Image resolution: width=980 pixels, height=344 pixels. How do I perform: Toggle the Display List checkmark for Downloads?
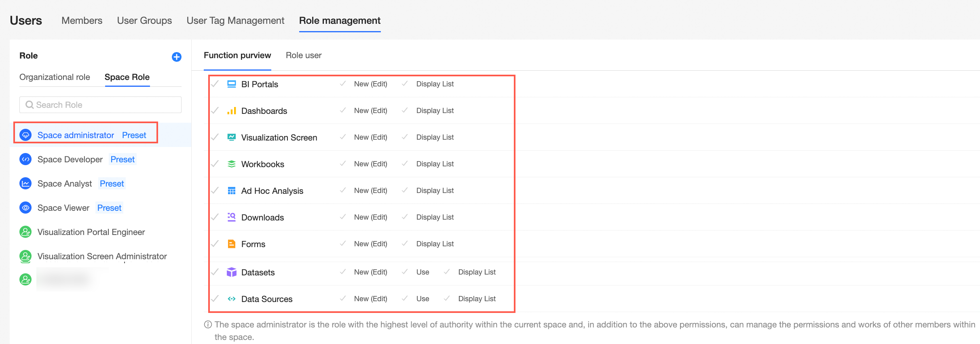[x=405, y=217]
